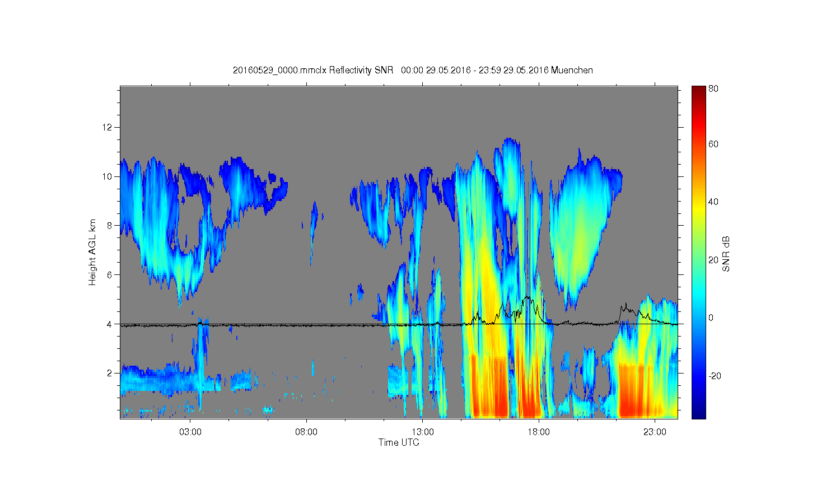Click the 'Time UTC' x-axis label
This screenshot has height=504, width=840.
[399, 442]
